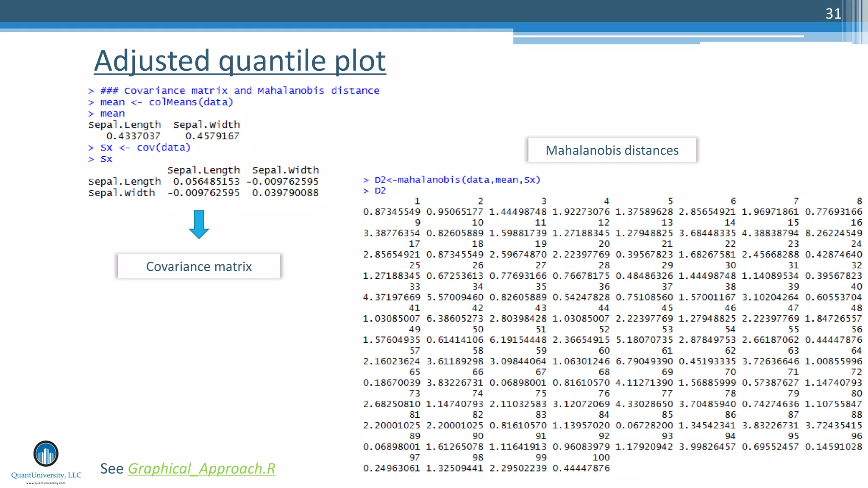Click the distance value 5.57009460
Image resolution: width=868 pixels, height=488 pixels.
(x=455, y=297)
